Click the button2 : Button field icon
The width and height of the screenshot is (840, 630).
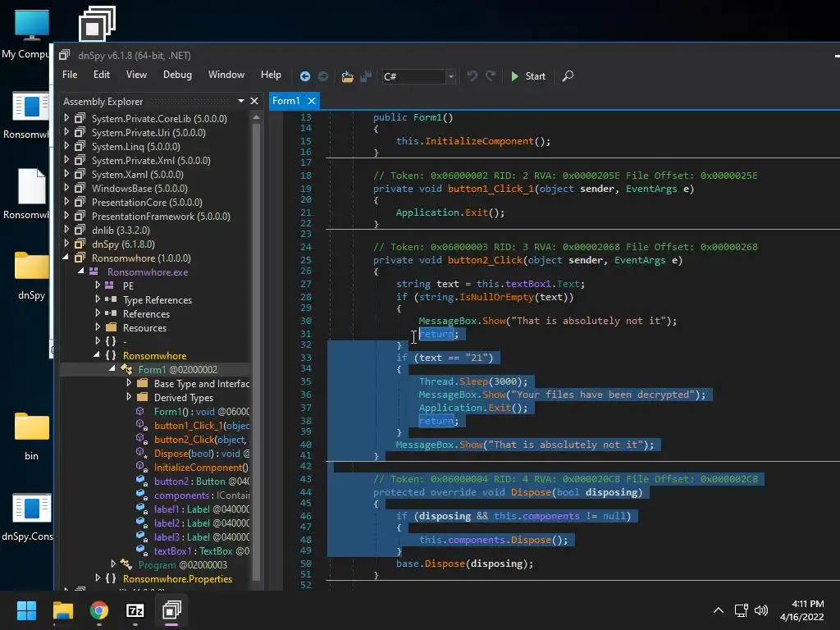tap(141, 481)
